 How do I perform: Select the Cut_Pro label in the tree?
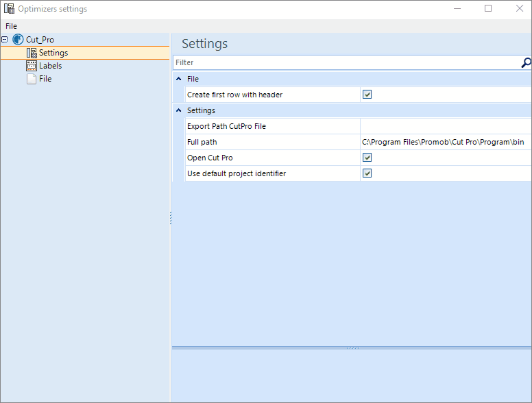coord(40,39)
